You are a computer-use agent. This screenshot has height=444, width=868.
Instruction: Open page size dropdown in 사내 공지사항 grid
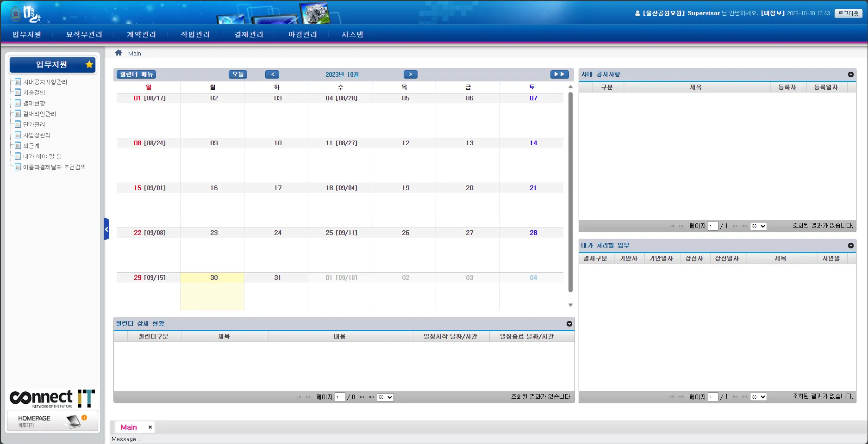[x=758, y=226]
